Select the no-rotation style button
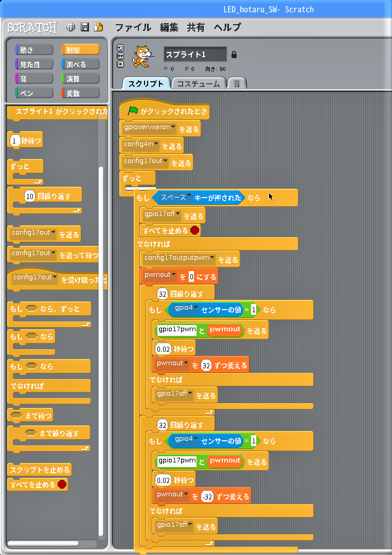This screenshot has width=392, height=555. tap(120, 64)
